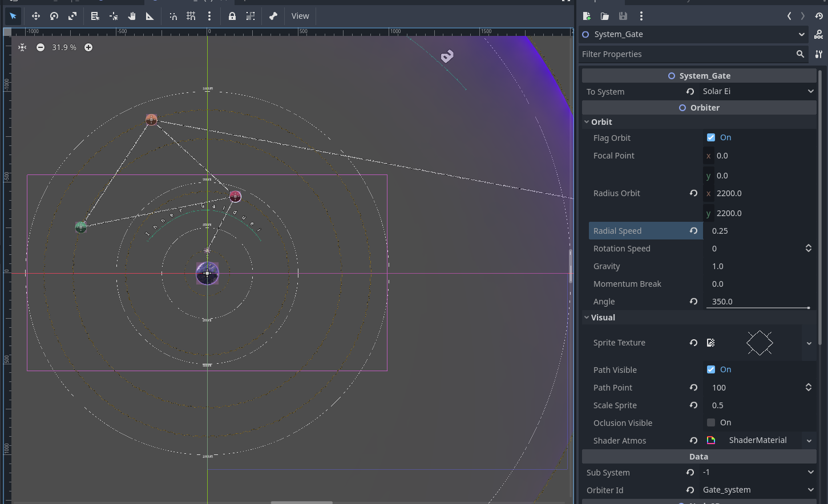Revert the Scale Sprite property
Image resolution: width=828 pixels, height=504 pixels.
[x=693, y=405]
